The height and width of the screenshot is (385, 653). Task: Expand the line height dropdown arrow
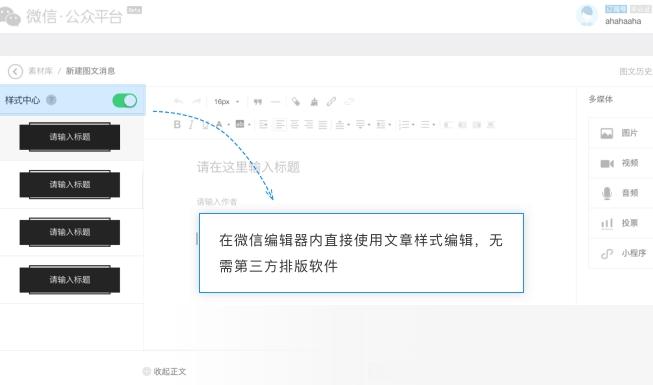pos(389,125)
